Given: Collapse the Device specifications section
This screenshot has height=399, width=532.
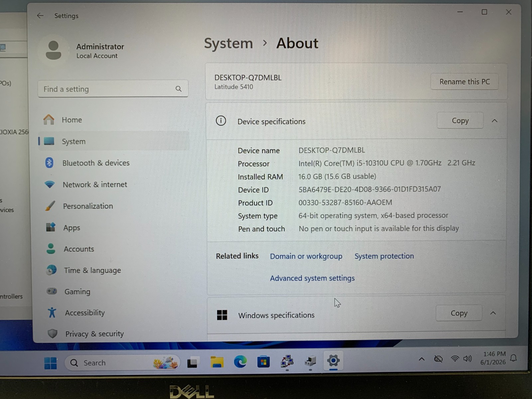Looking at the screenshot, I should (x=494, y=121).
